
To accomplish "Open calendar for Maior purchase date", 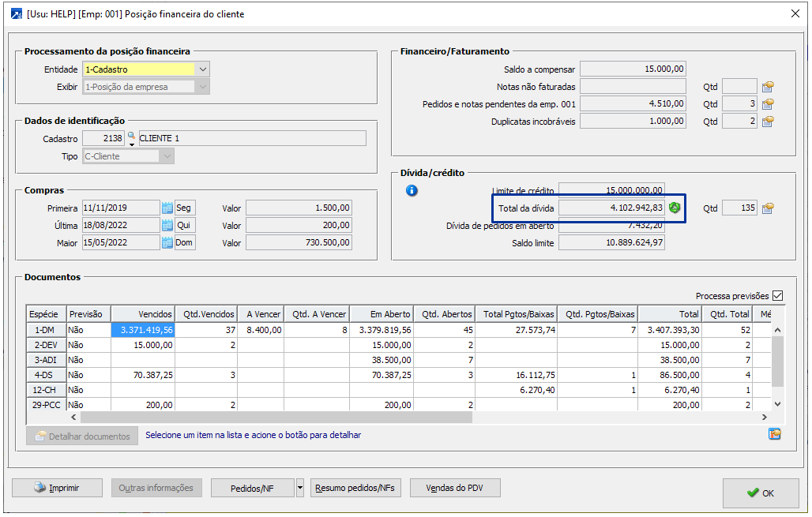I will [167, 242].
